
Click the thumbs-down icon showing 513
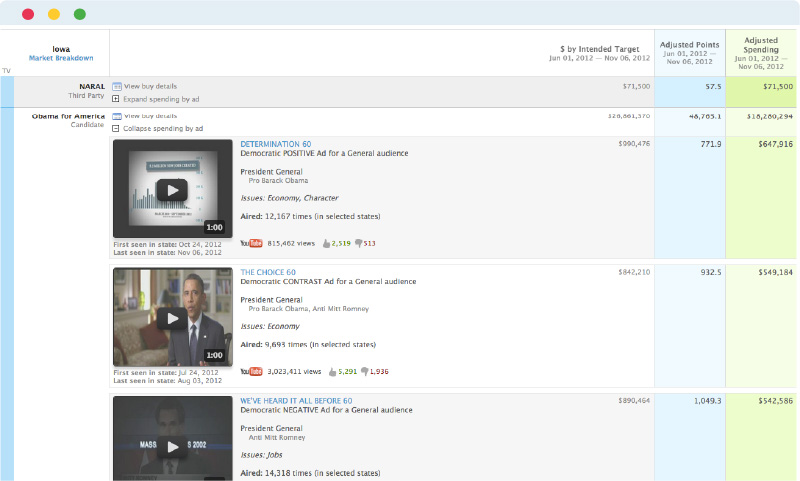(358, 243)
